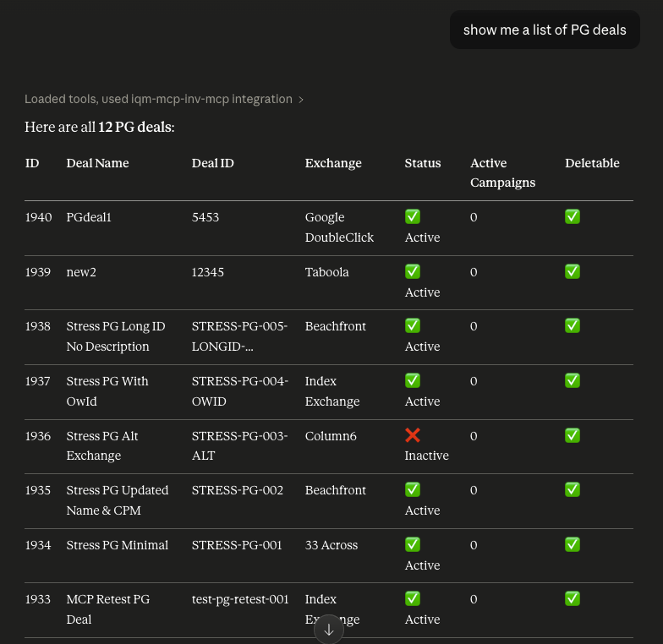Click the 'Google DoubleClick' exchange cell

click(x=339, y=227)
